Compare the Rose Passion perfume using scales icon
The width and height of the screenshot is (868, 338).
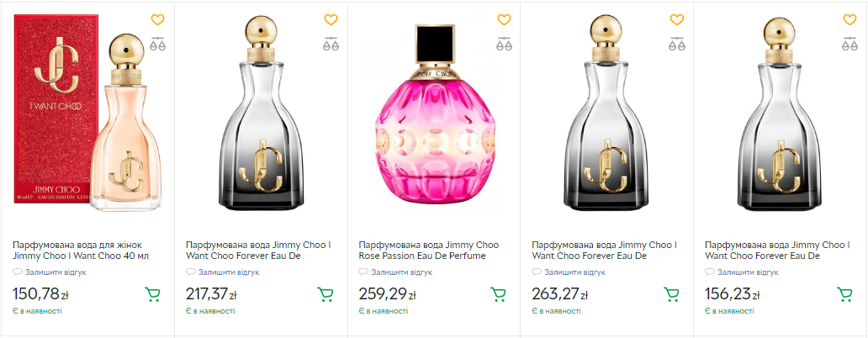point(504,45)
